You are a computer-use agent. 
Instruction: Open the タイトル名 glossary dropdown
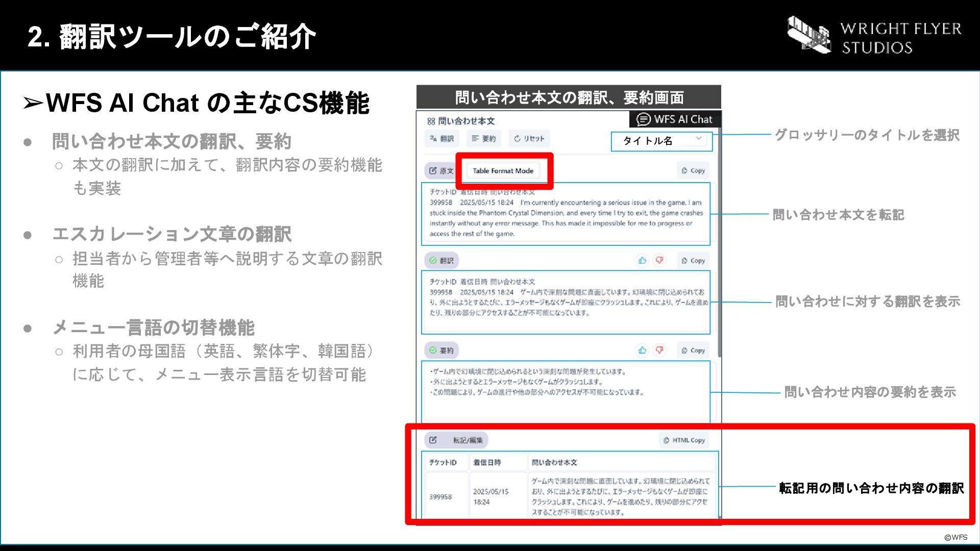661,141
